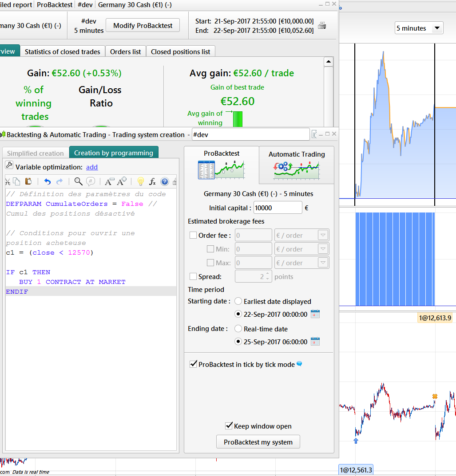Click the BUY 1 CONTRACT AT MARKET code line
Viewport: 456px width, 476px height.
click(72, 282)
